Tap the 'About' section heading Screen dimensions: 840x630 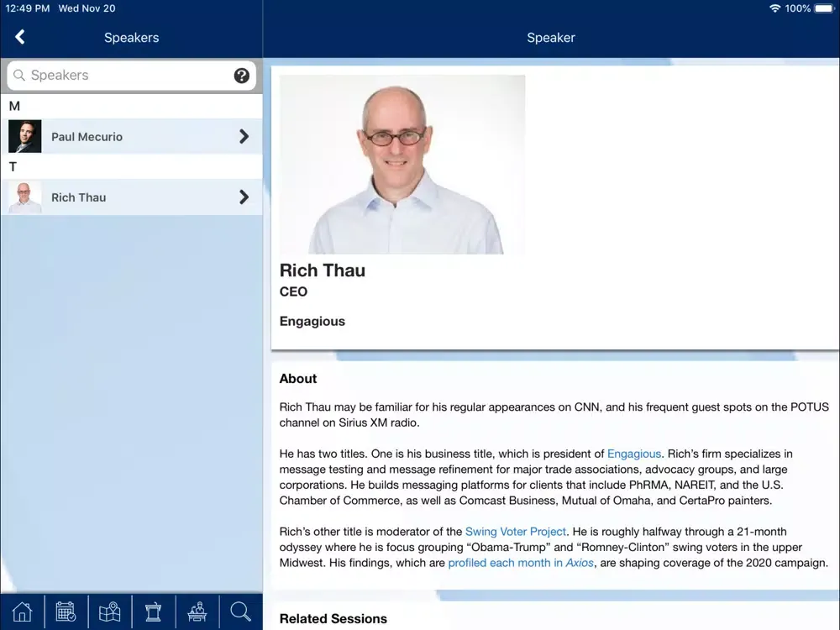(x=298, y=378)
